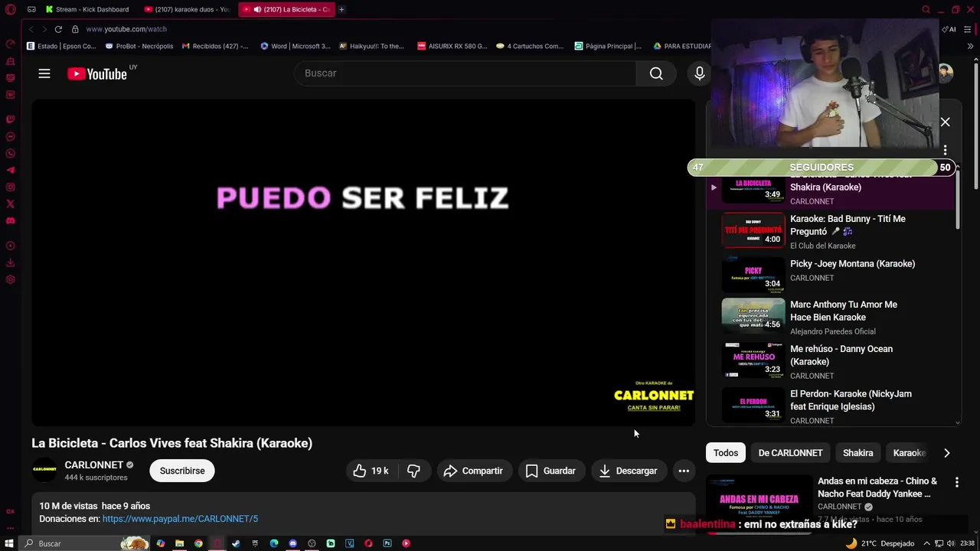Open the CARLONNET PayPal donation link
Screen dimensions: 980x551
point(180,519)
